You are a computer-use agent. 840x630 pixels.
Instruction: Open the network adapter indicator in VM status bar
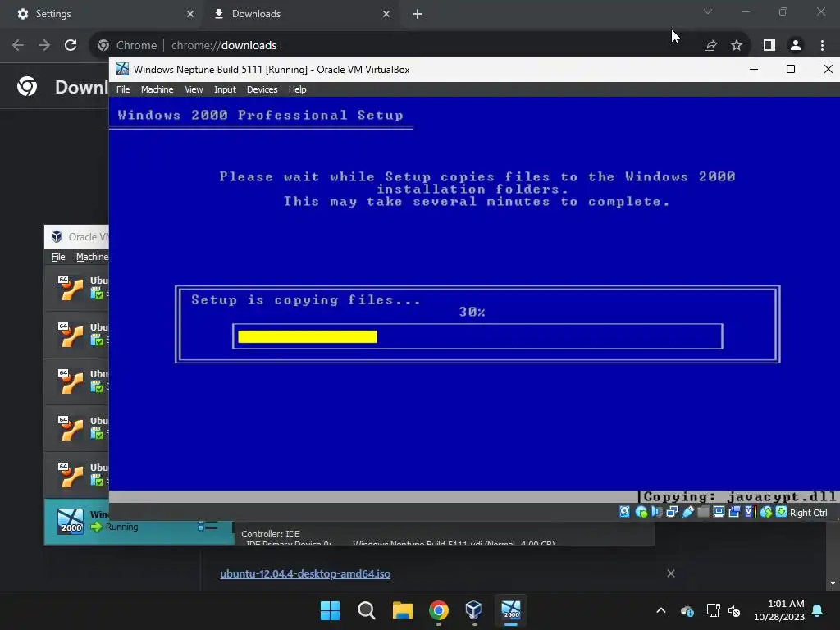point(673,512)
